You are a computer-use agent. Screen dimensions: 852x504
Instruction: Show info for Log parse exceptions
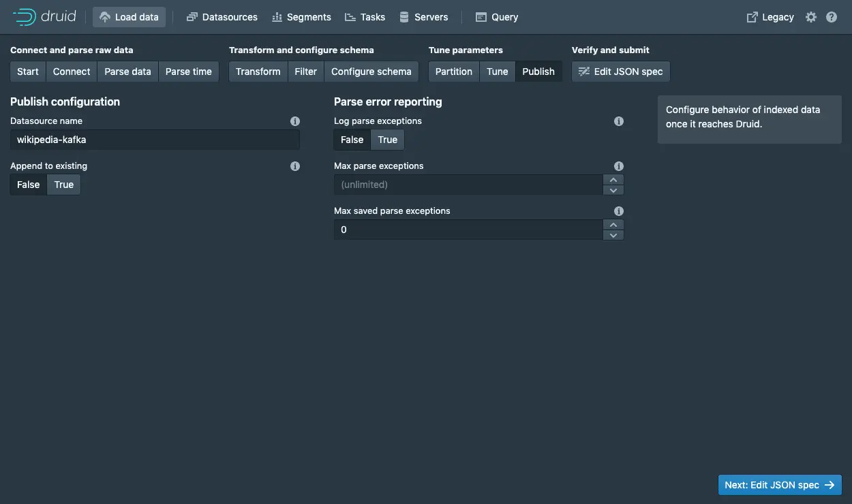(619, 121)
